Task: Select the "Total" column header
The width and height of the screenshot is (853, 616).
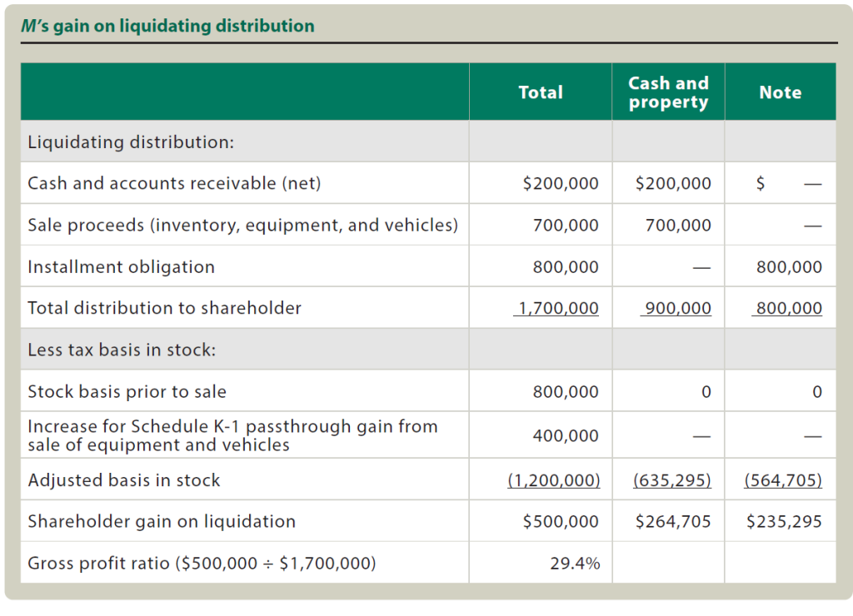Action: (541, 92)
